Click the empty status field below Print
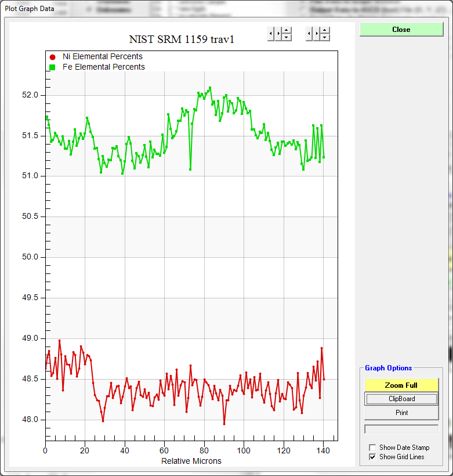 pos(401,429)
